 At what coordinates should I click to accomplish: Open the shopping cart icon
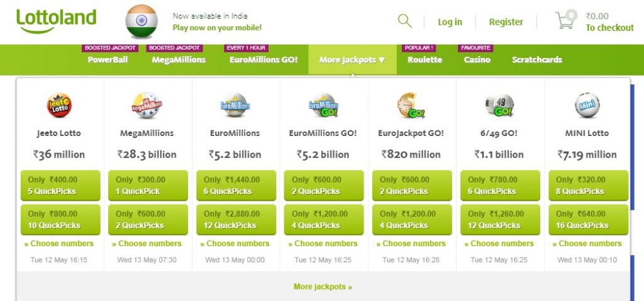click(565, 20)
